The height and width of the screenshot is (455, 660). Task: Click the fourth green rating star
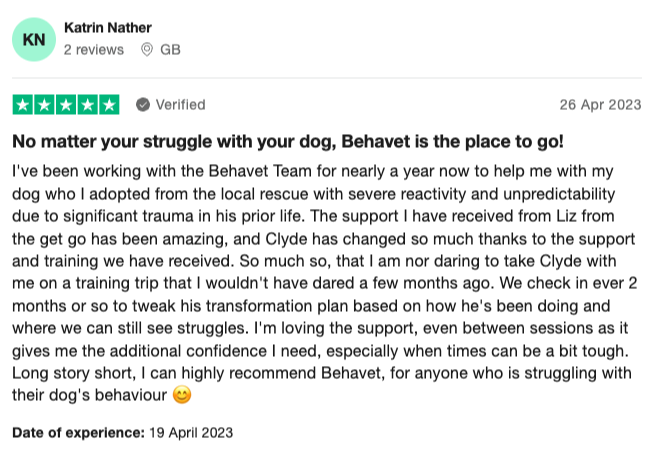(87, 105)
